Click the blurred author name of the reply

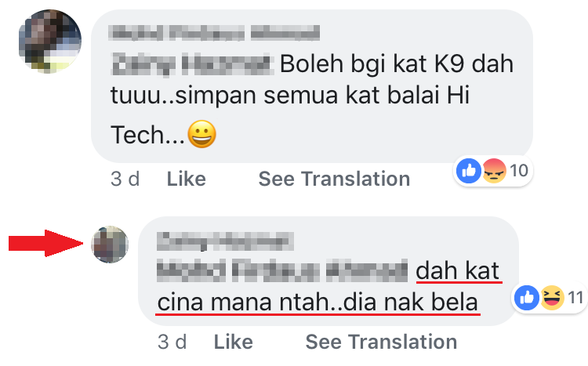click(x=224, y=238)
